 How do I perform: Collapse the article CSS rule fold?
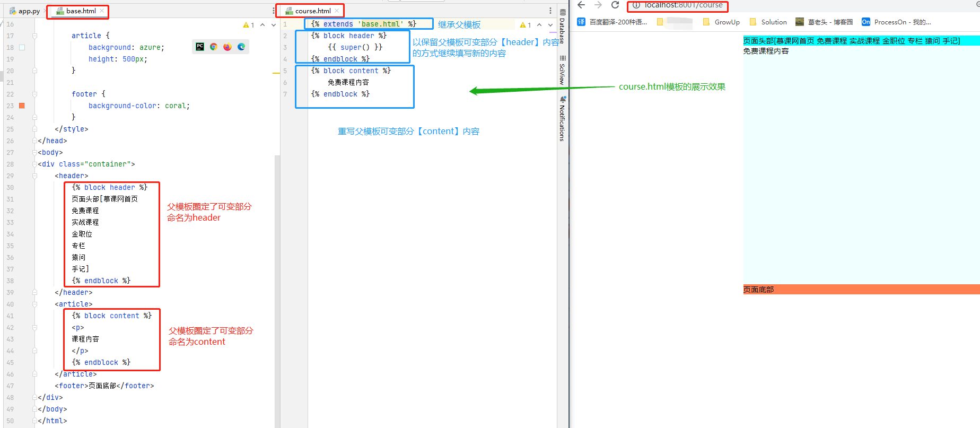34,36
